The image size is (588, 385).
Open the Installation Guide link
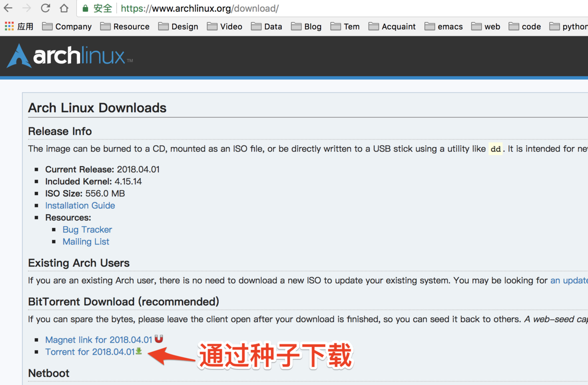pos(80,206)
